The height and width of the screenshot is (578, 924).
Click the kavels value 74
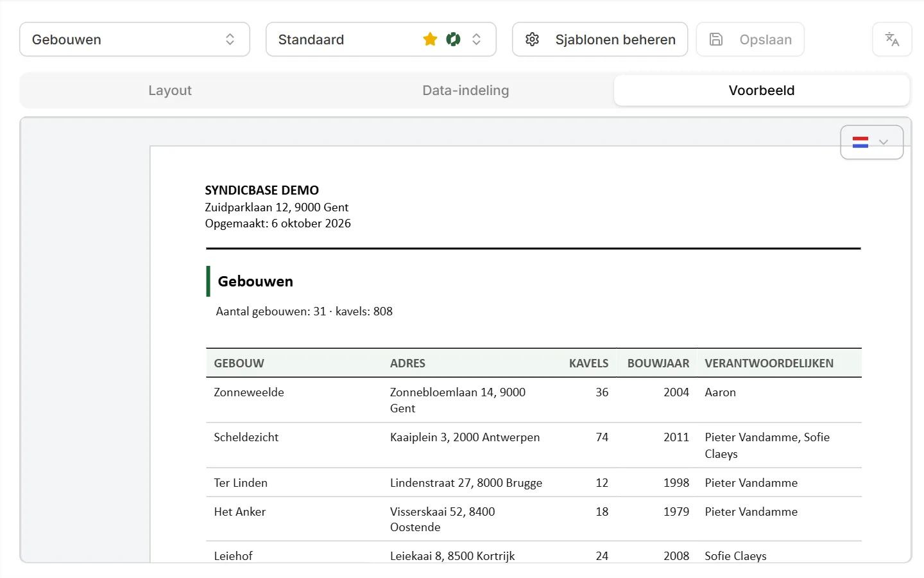tap(602, 437)
